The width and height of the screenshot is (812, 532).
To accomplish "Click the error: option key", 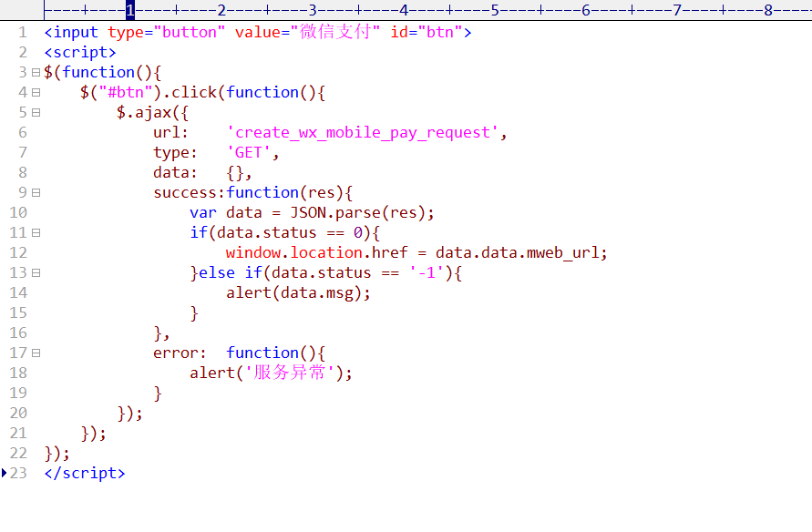I will pos(180,353).
